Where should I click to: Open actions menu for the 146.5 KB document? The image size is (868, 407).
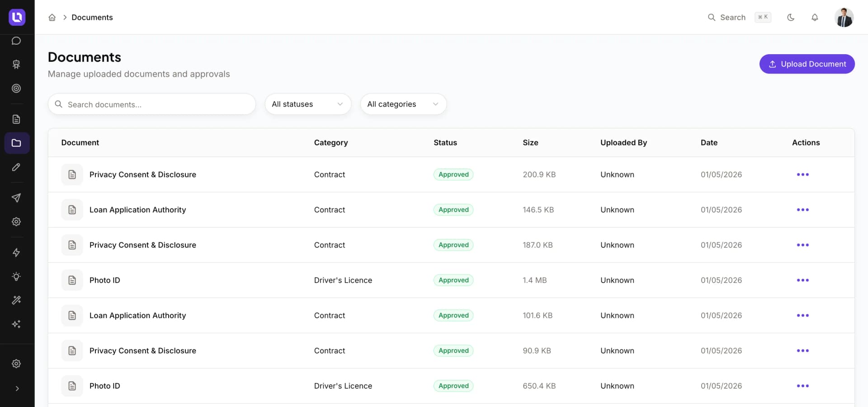click(x=803, y=210)
